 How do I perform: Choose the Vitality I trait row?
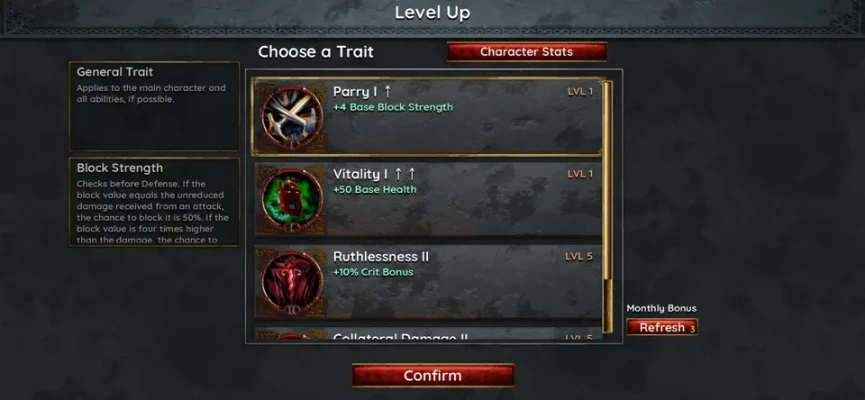click(428, 199)
